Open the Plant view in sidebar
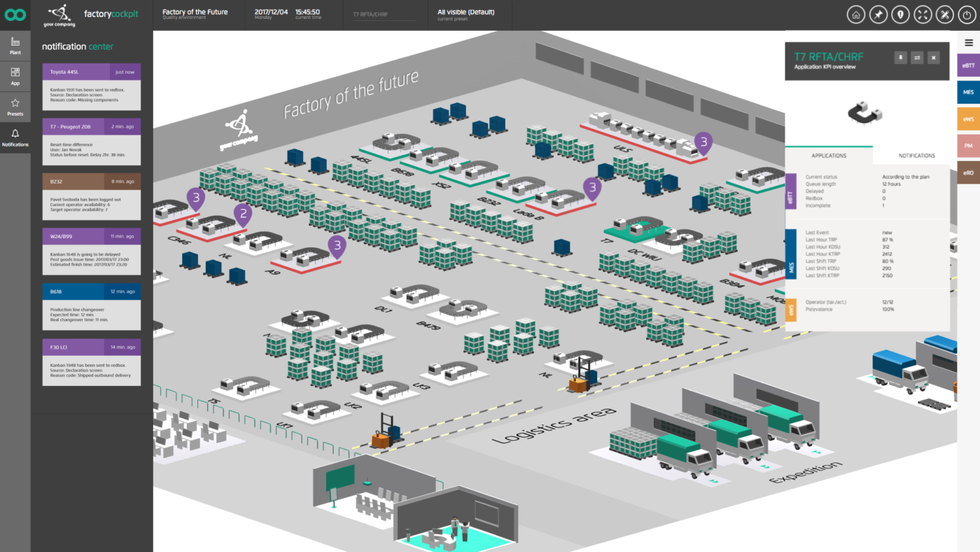The height and width of the screenshot is (552, 980). point(15,46)
